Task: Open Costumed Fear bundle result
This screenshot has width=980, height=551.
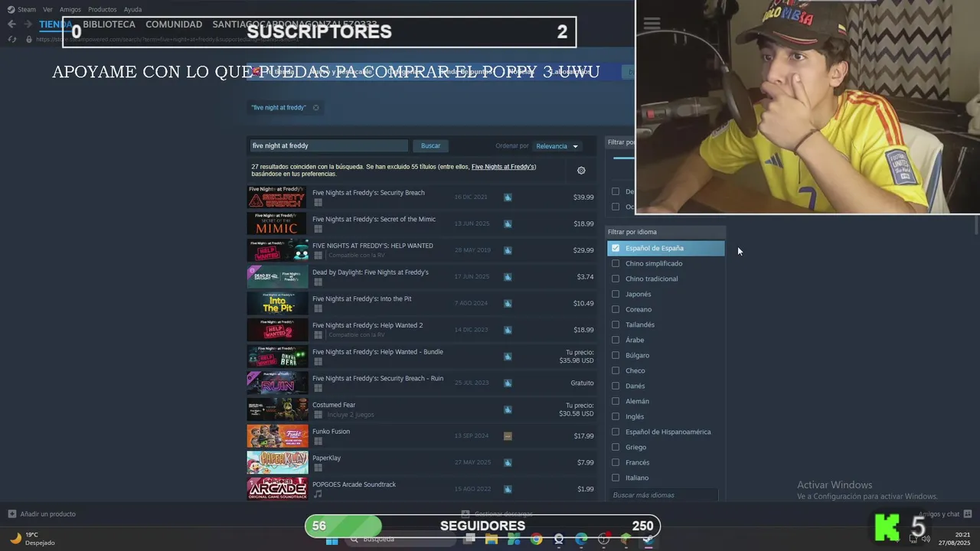Action: pos(420,409)
